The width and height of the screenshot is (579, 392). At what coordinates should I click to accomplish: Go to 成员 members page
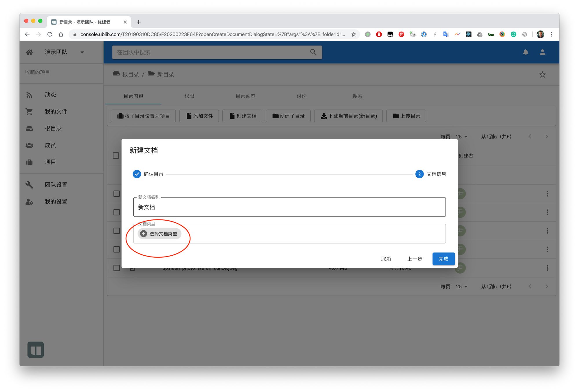(x=50, y=145)
